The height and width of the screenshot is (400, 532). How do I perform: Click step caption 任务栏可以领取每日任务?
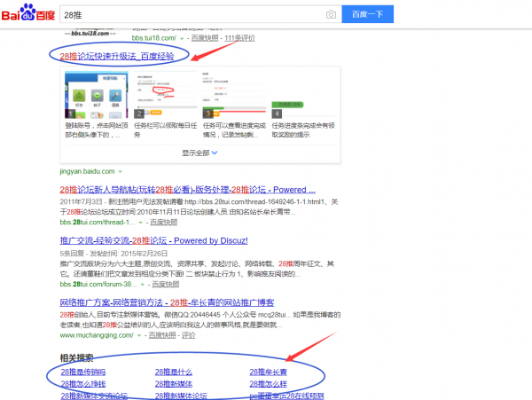(166, 130)
